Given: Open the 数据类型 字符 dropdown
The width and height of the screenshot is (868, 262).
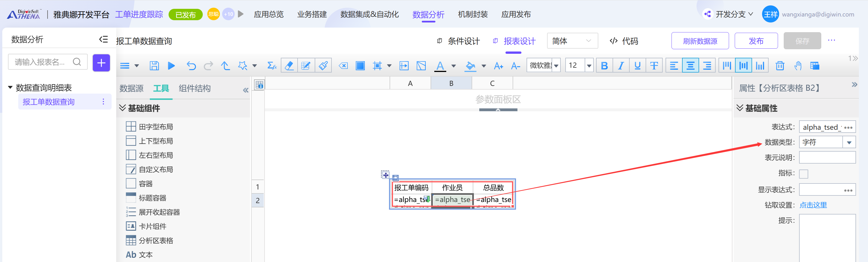Looking at the screenshot, I should click(x=849, y=143).
